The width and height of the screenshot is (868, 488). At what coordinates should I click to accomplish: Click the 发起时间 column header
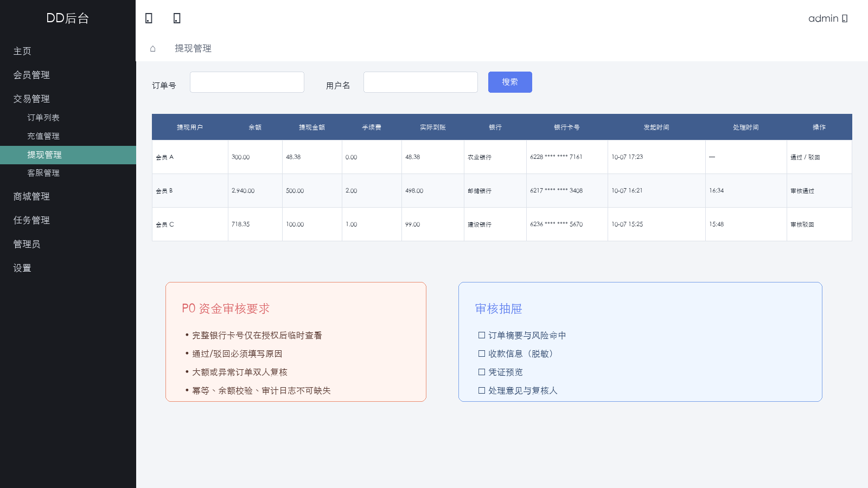[656, 127]
